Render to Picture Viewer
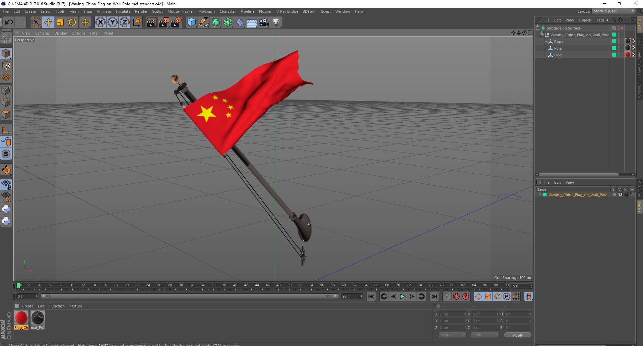The image size is (644, 346). [x=164, y=22]
